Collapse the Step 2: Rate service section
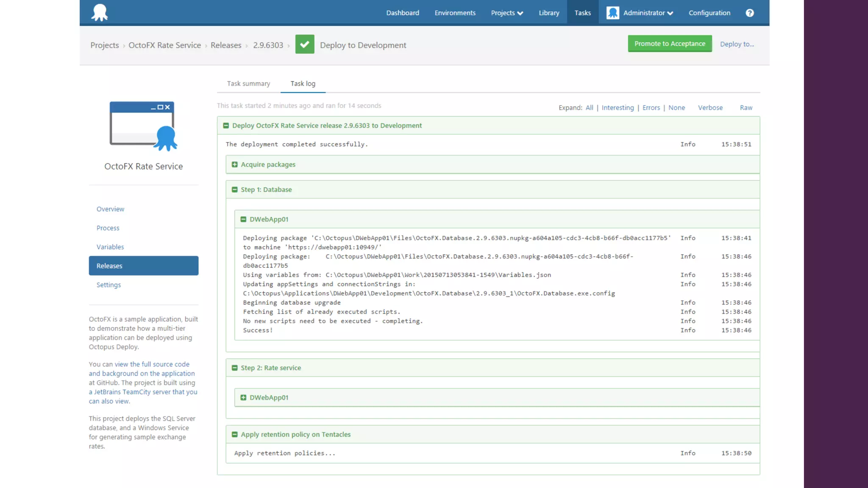Viewport: 868px width, 488px height. click(x=234, y=368)
